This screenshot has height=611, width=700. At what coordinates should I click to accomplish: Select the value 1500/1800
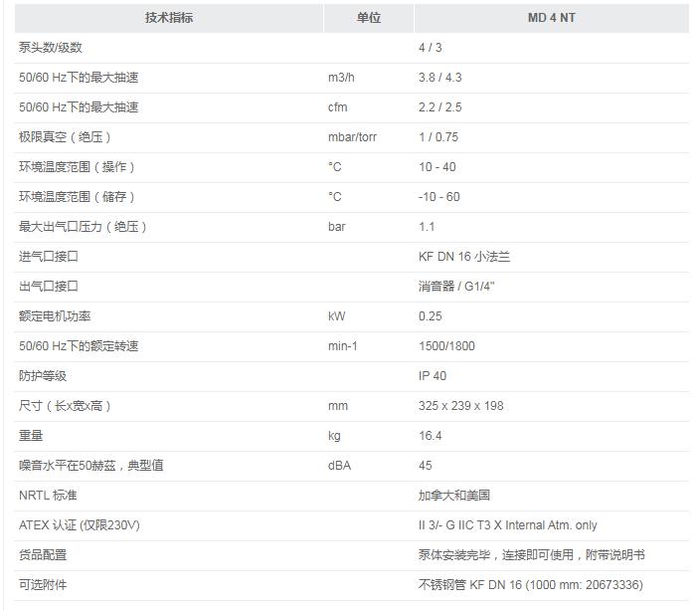coord(446,346)
